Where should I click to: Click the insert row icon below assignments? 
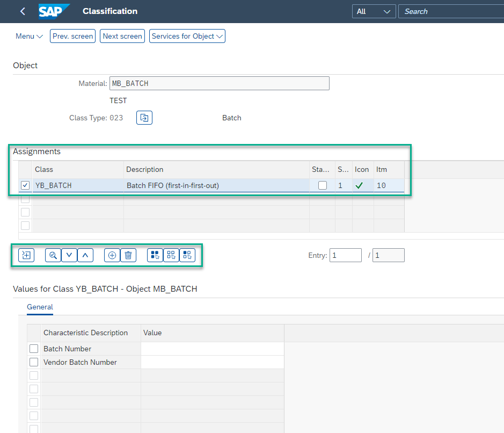[x=26, y=255]
